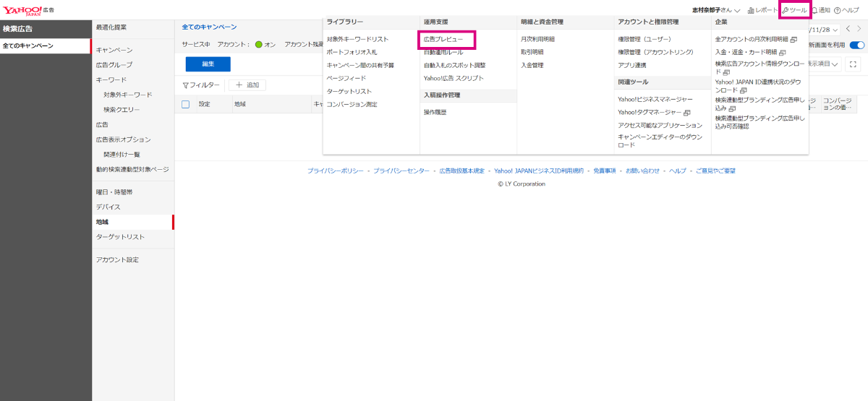The image size is (868, 401).
Task: Open 広告表示オプション in navigation
Action: click(124, 139)
